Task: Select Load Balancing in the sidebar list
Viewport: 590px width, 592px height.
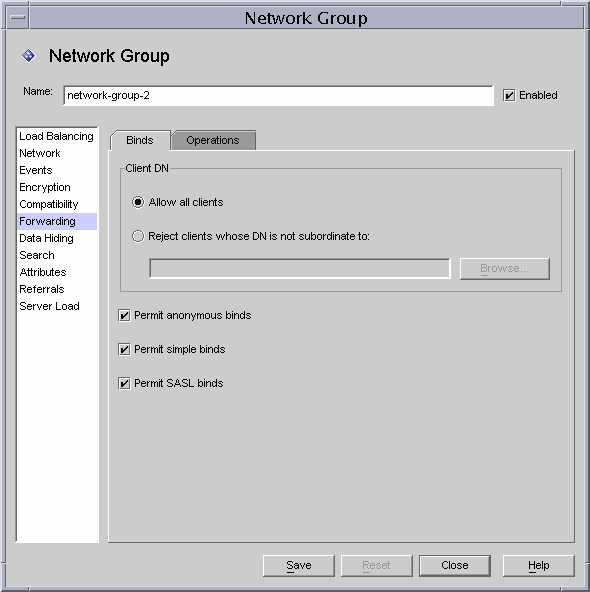Action: tap(57, 136)
